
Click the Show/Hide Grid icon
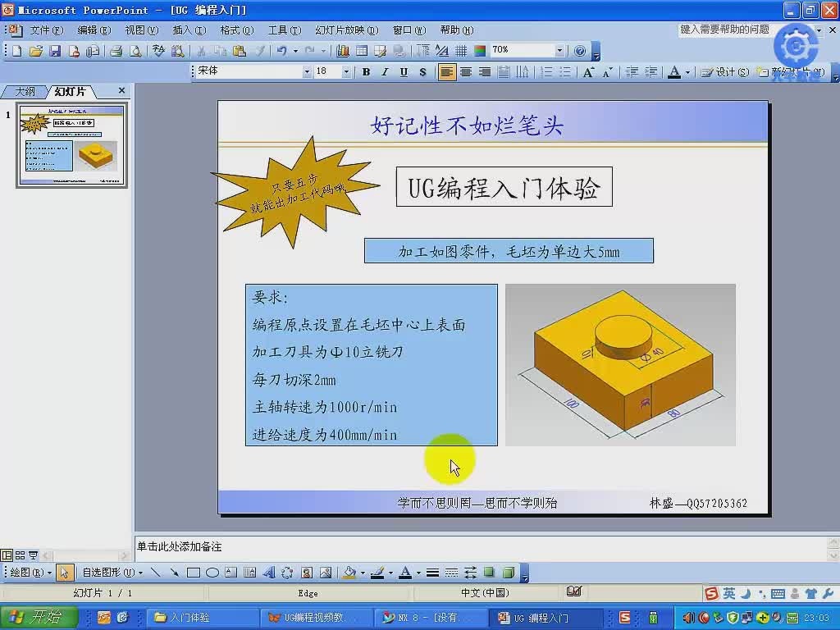461,51
